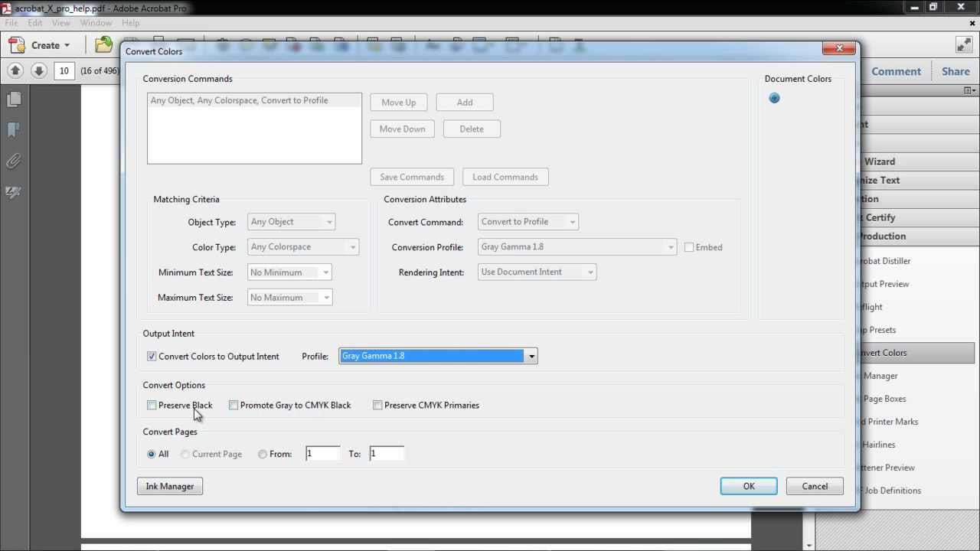Open the Convert Command dropdown
980x551 pixels.
tap(528, 222)
